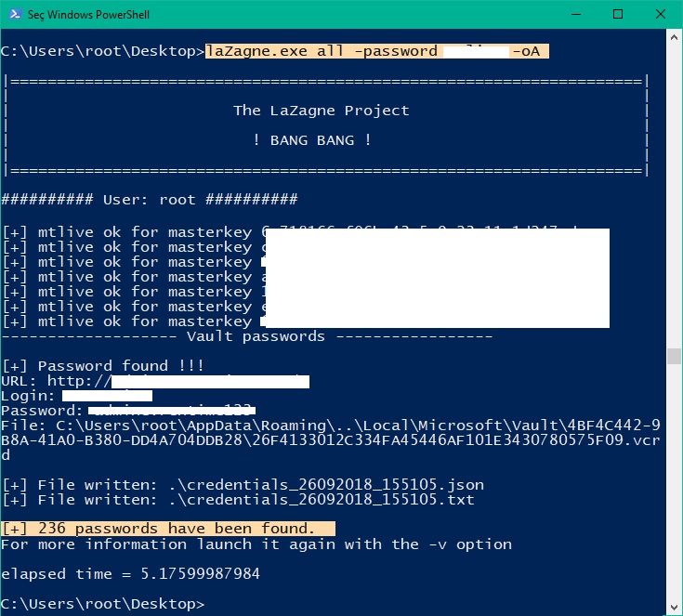Image resolution: width=683 pixels, height=616 pixels.
Task: Click the 'File: C:\Users\root\AppData' path line
Action: (x=331, y=440)
